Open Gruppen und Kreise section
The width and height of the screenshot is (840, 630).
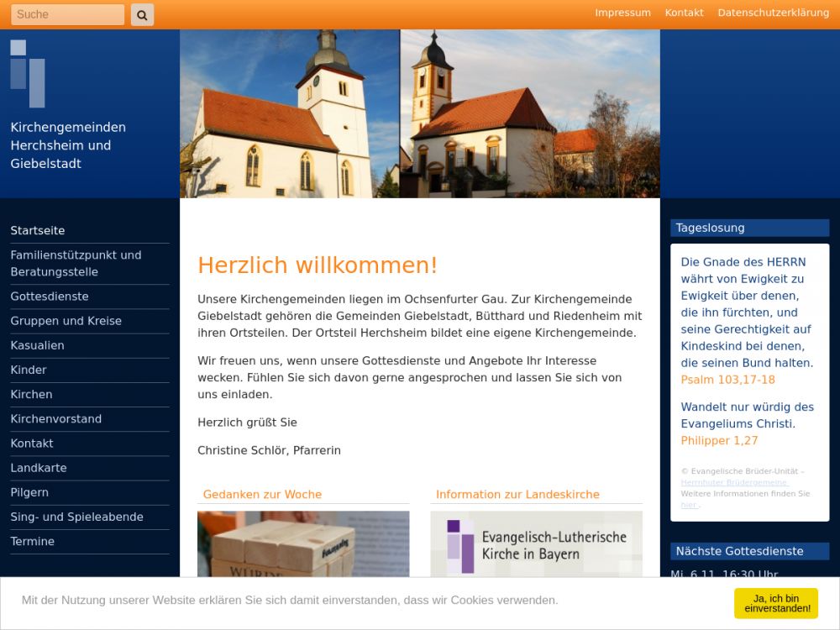point(66,321)
